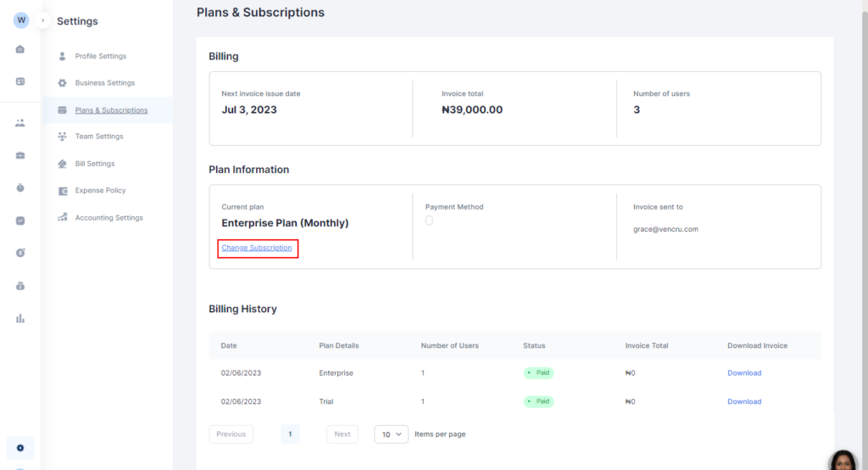
Task: Toggle the Payment Method checkbox
Action: pyautogui.click(x=429, y=221)
